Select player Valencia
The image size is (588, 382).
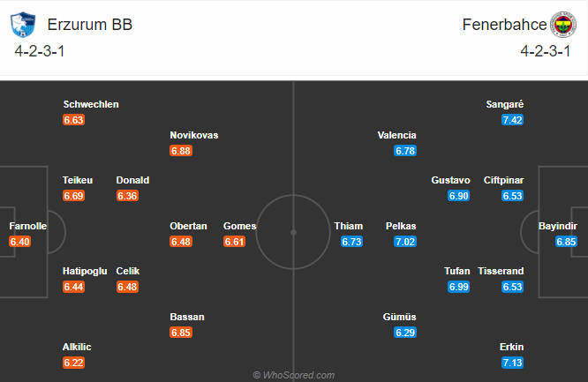pyautogui.click(x=396, y=135)
